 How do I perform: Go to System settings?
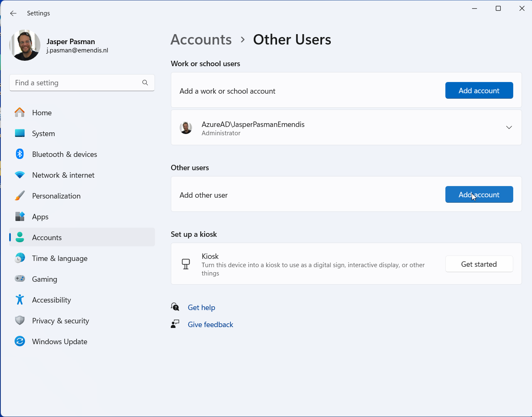point(43,134)
